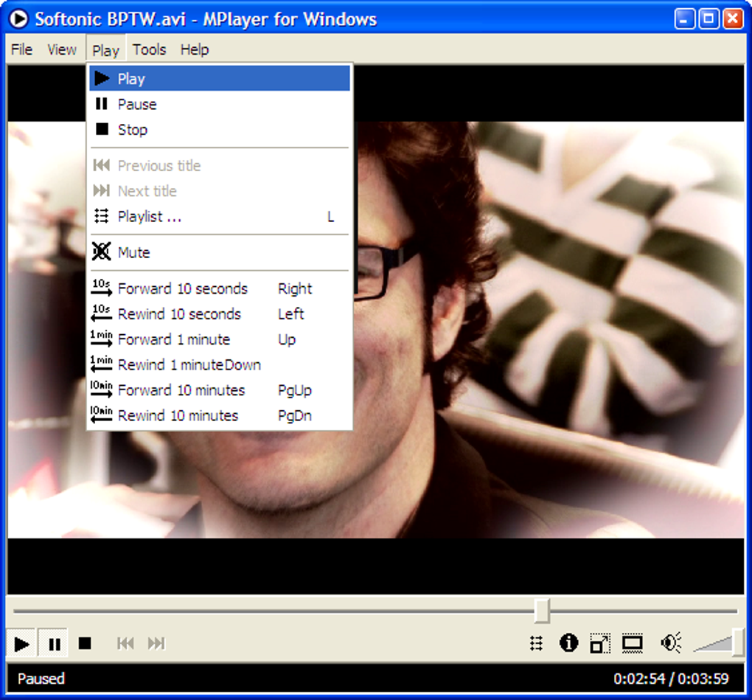Open the Tools menu
This screenshot has height=700, width=752.
pos(149,49)
